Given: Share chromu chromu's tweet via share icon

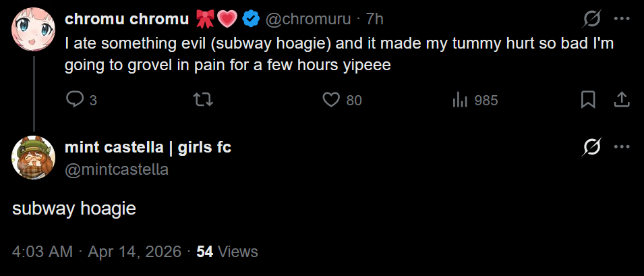Looking at the screenshot, I should point(622,100).
